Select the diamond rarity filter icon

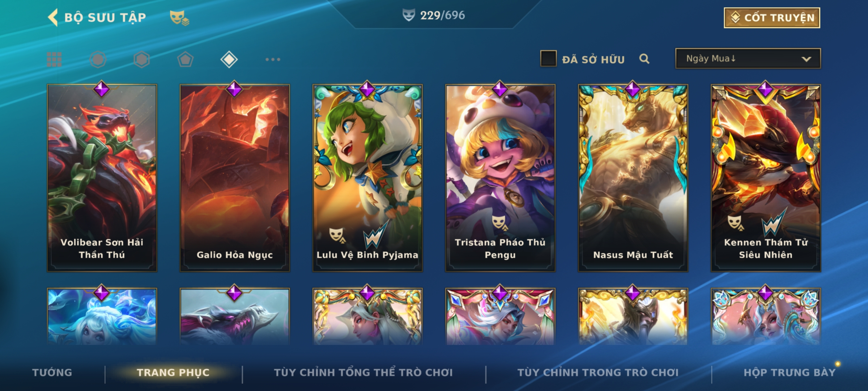[x=229, y=59]
